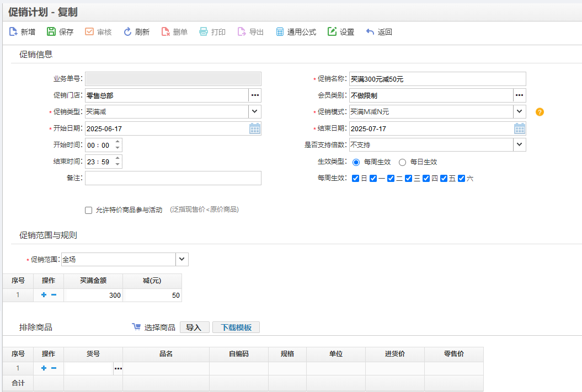Click the 新增 (new) toolbar icon
Screen dimensions: 582x392
coord(13,32)
